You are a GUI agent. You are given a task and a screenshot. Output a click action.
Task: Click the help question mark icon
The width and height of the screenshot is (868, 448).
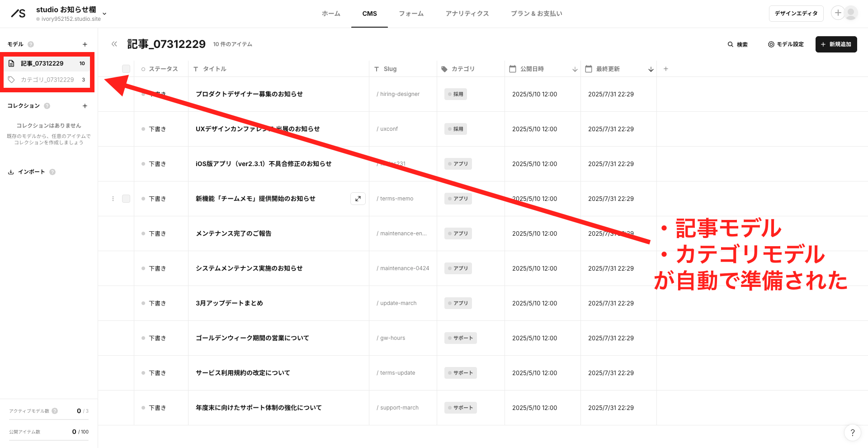(x=853, y=433)
